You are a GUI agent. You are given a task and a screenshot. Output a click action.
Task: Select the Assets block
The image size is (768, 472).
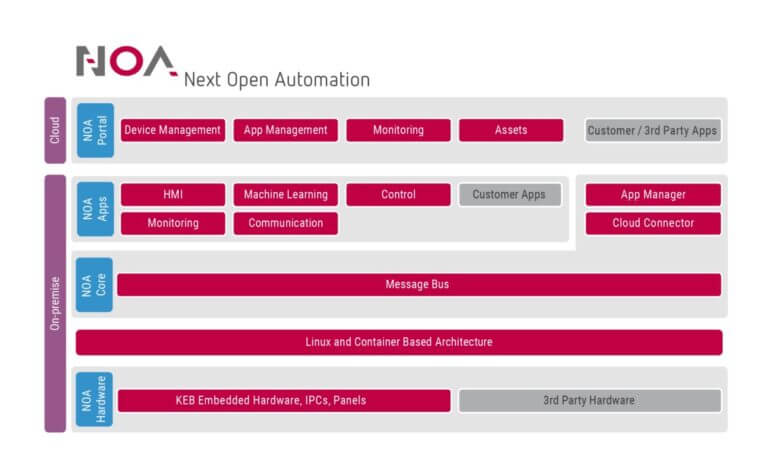click(510, 130)
